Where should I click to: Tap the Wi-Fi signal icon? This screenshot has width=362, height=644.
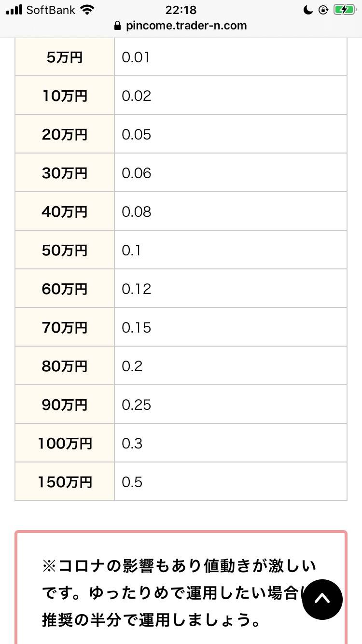coord(87,10)
